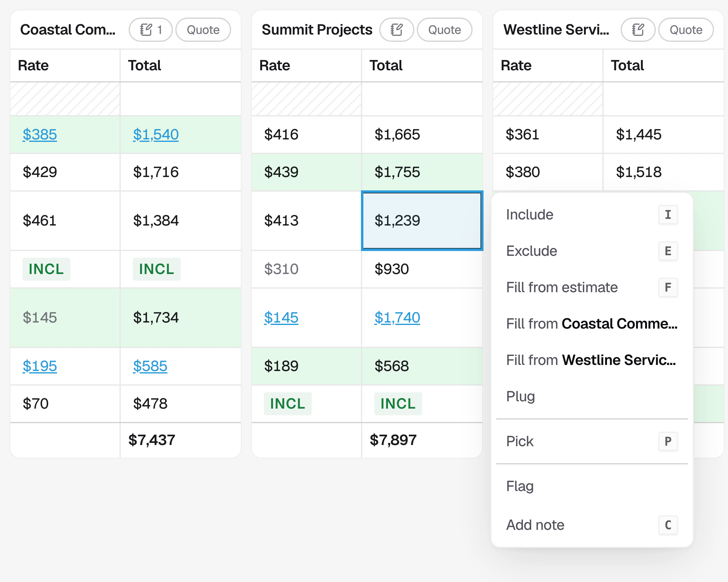Select the $568 total cell
The width and height of the screenshot is (728, 582).
422,366
